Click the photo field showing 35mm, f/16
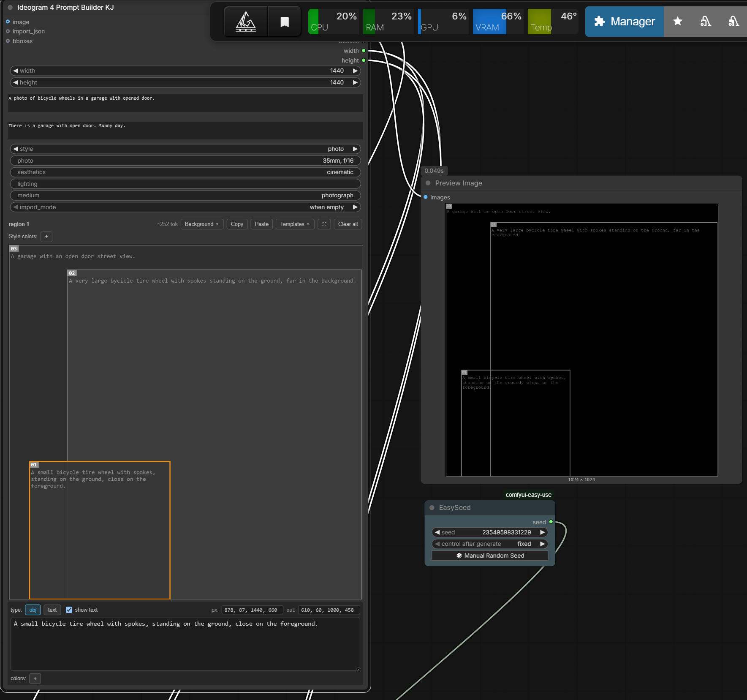 [185, 161]
